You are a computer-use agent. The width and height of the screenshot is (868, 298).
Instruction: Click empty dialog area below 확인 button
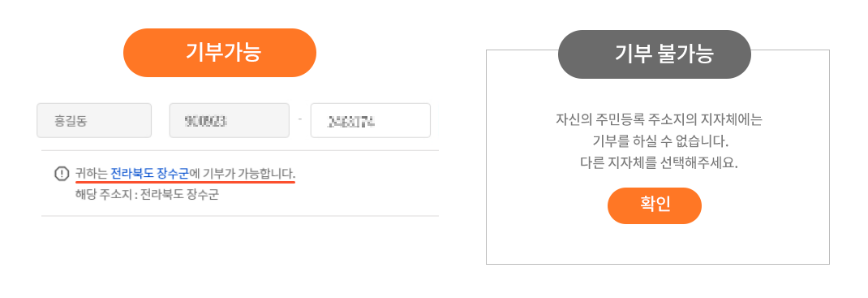coord(658,244)
